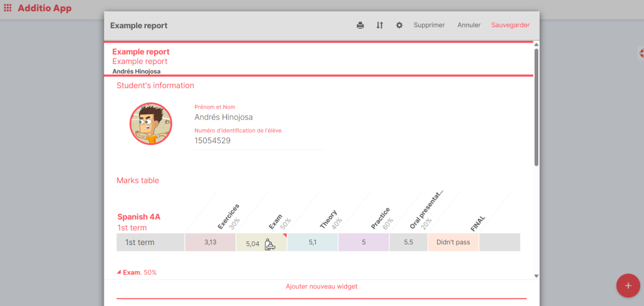Select the Didn't pass cell

coord(453,242)
